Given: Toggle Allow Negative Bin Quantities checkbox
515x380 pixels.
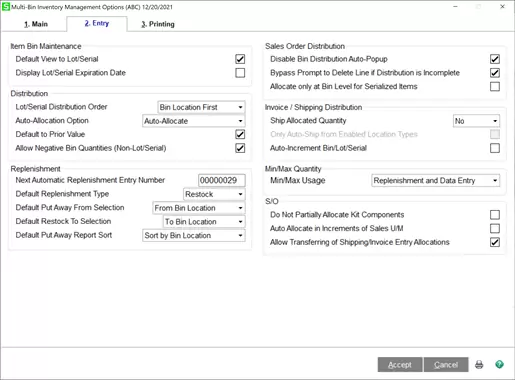Looking at the screenshot, I should (x=240, y=148).
